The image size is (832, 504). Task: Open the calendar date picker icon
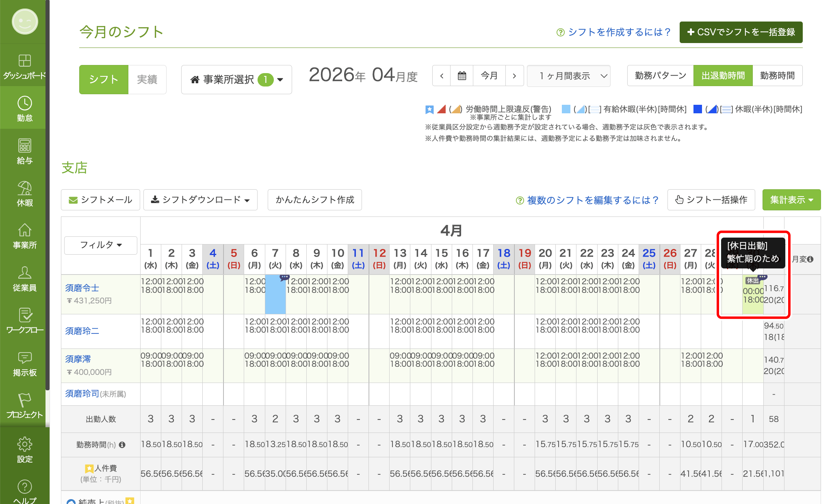click(462, 76)
